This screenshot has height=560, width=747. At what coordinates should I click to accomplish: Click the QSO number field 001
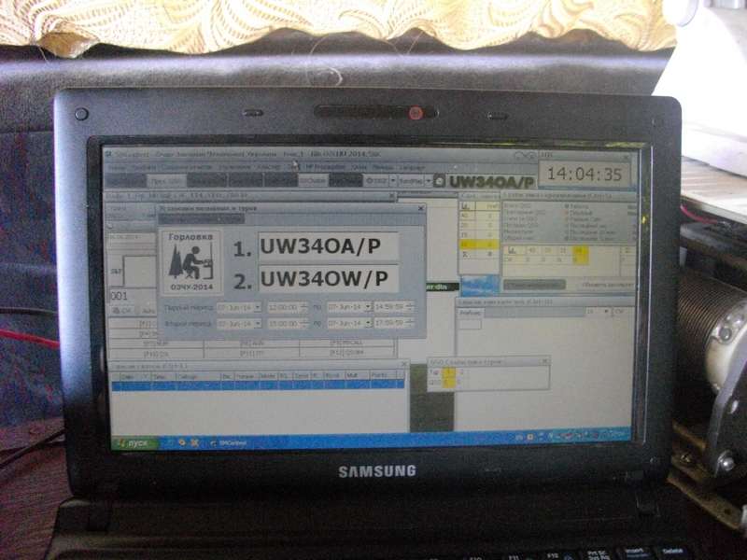(133, 296)
